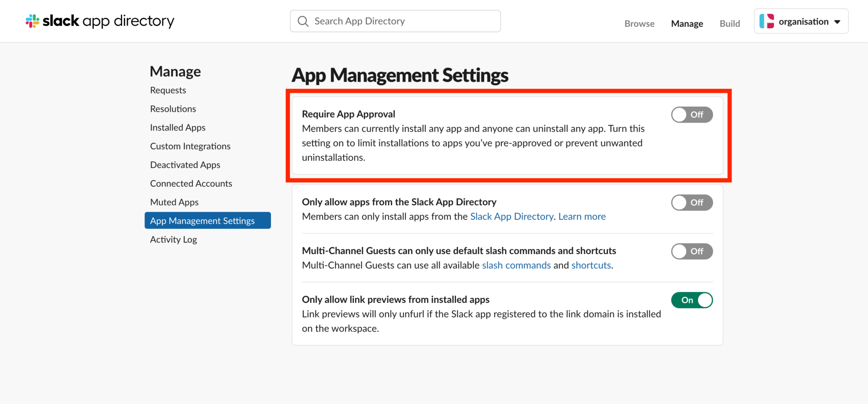Toggle on Require App Approval

692,114
